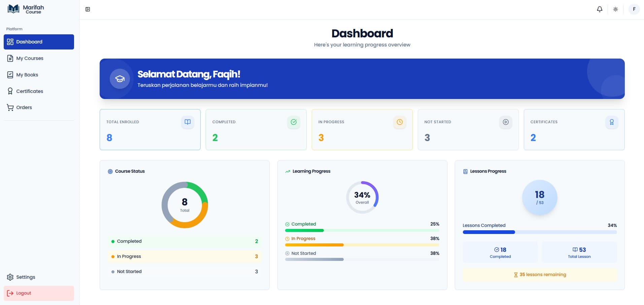Click the orange In Progress 38% bar

(362, 245)
